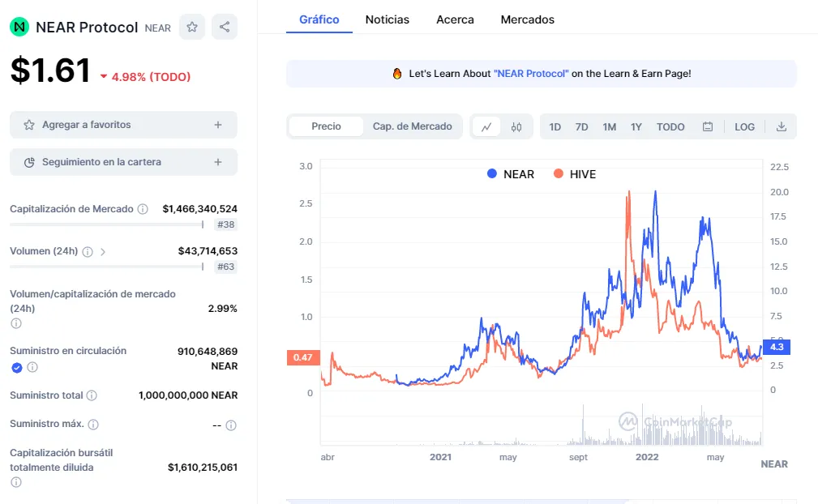The width and height of the screenshot is (818, 504).
Task: Show info for Capitalización de Mercado
Action: tap(143, 209)
